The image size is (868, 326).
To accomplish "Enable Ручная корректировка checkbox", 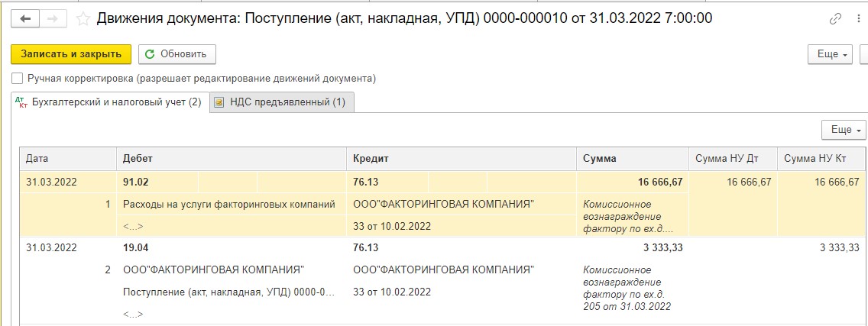I will coord(17,79).
